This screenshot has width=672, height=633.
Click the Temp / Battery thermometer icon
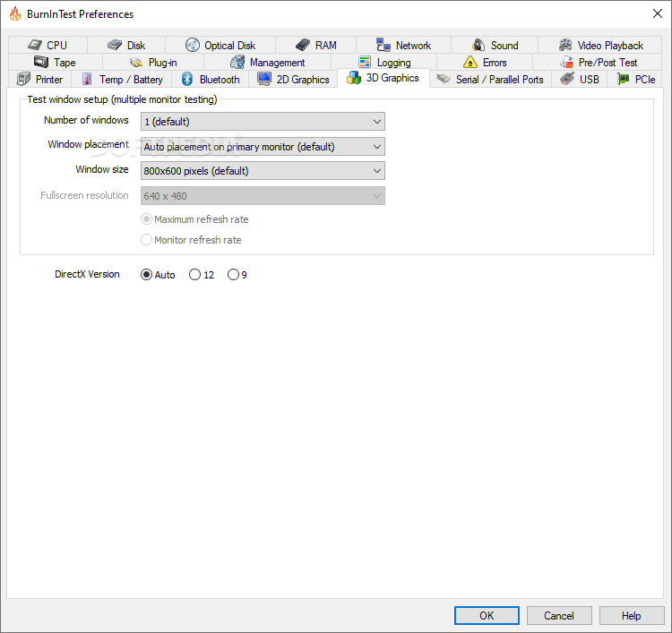pos(87,79)
